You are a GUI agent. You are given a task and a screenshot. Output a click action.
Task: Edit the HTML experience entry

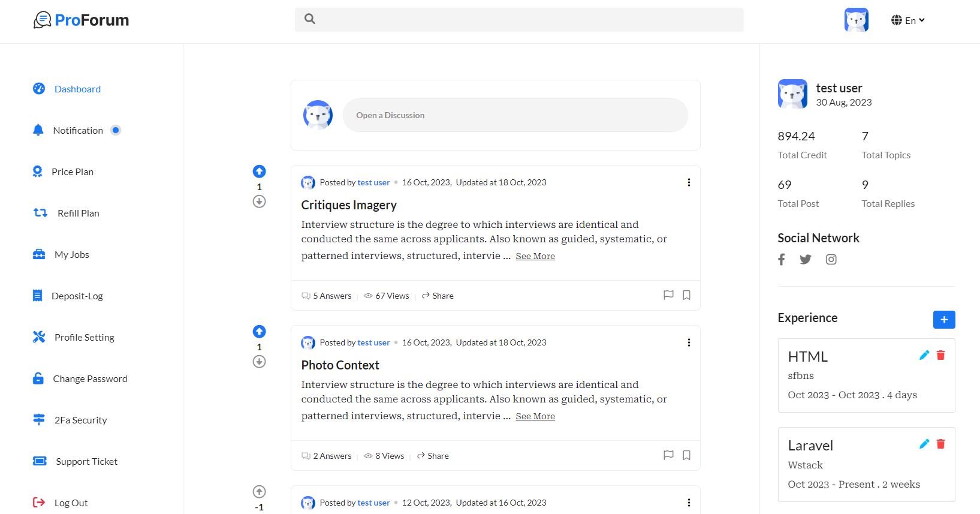click(x=924, y=355)
